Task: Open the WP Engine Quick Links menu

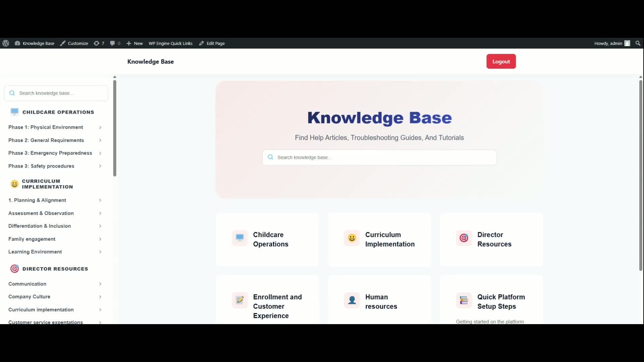Action: tap(170, 43)
